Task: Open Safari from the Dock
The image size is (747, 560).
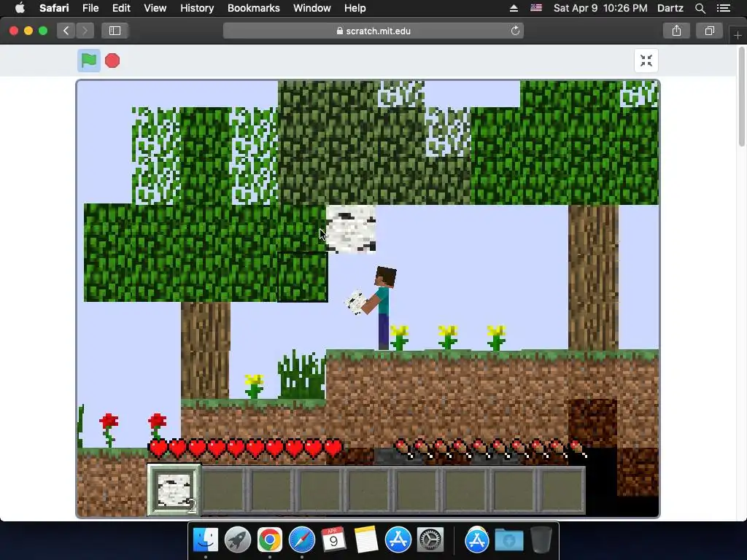Action: pyautogui.click(x=301, y=540)
